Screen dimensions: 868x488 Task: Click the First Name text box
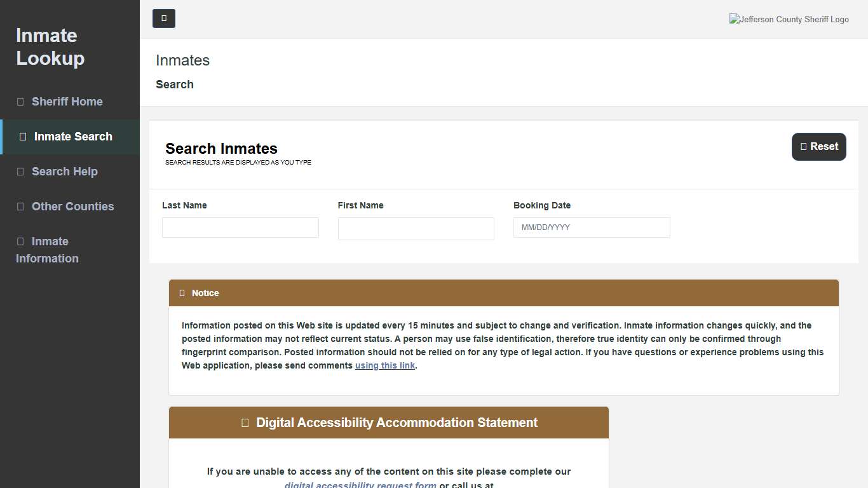(x=416, y=228)
